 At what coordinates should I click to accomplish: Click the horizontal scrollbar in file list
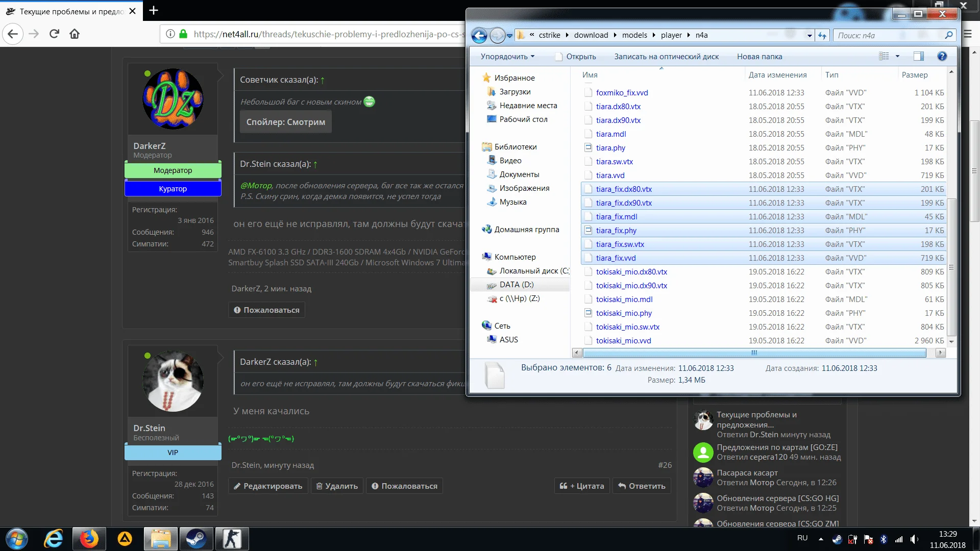tap(753, 353)
